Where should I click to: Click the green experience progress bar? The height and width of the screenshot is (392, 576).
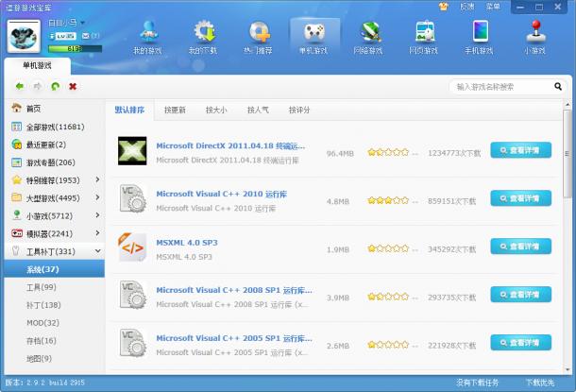pos(75,48)
